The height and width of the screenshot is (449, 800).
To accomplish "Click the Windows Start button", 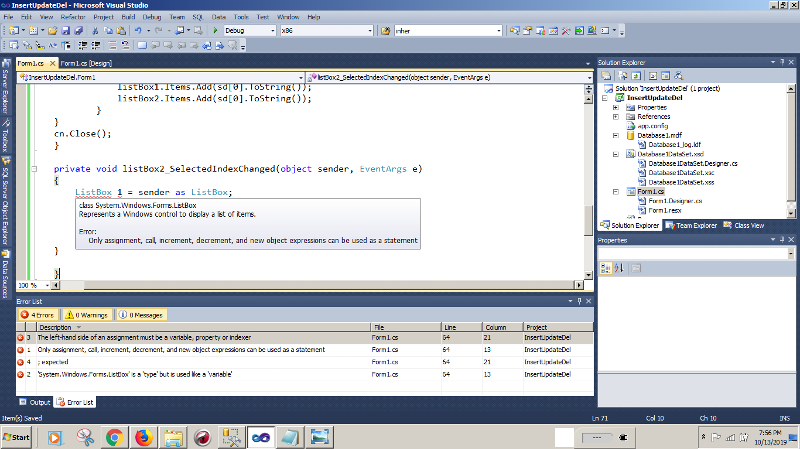I will tap(16, 437).
